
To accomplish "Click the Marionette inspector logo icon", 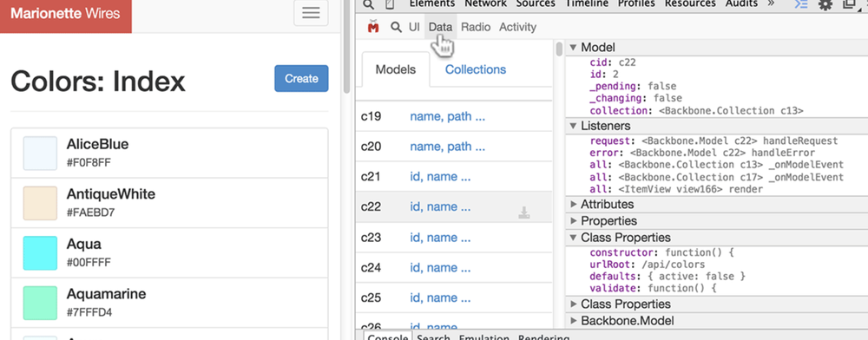I will [x=373, y=27].
